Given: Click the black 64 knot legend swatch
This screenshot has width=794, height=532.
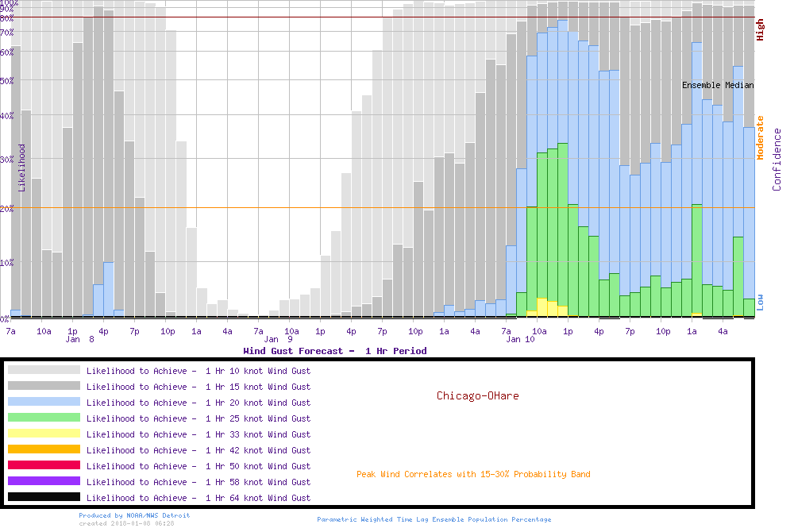Looking at the screenshot, I should click(44, 497).
